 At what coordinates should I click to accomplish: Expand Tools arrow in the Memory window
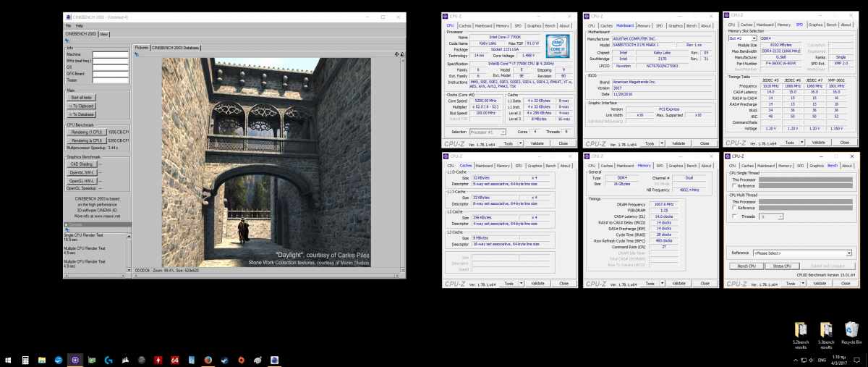662,284
